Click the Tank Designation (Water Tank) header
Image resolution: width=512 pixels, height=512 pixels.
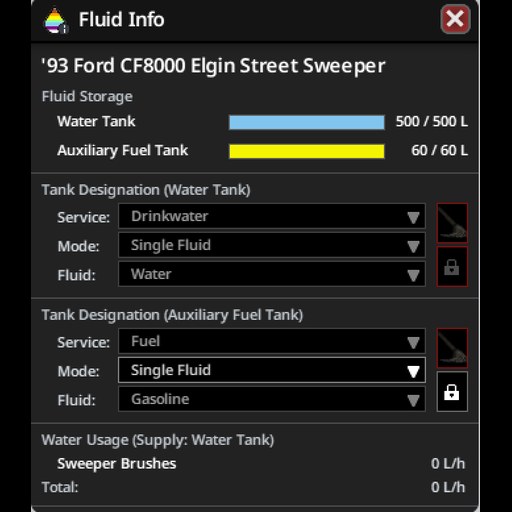coord(146,190)
